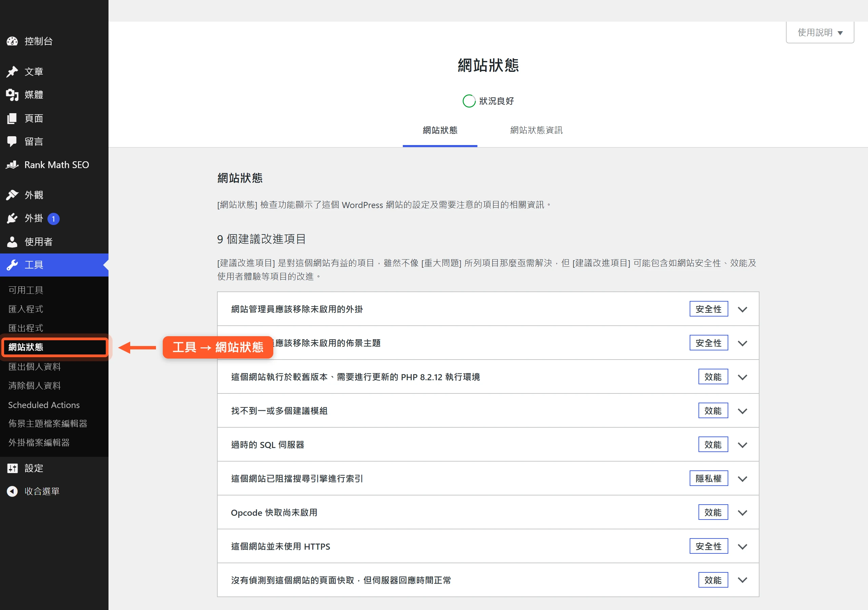The width and height of the screenshot is (868, 610).
Task: Expand the 過時的 SQL 伺服器 row chevron
Action: [x=742, y=445]
